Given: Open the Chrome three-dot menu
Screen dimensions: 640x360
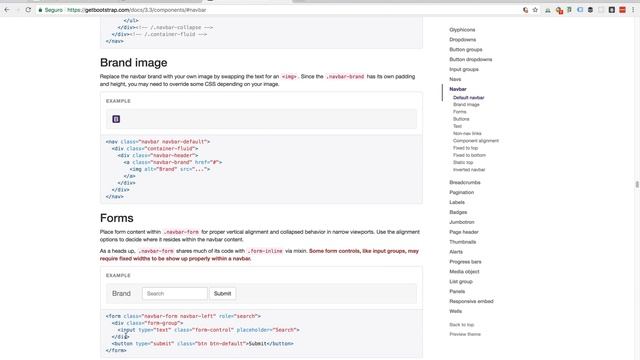Looking at the screenshot, I should click(x=633, y=10).
